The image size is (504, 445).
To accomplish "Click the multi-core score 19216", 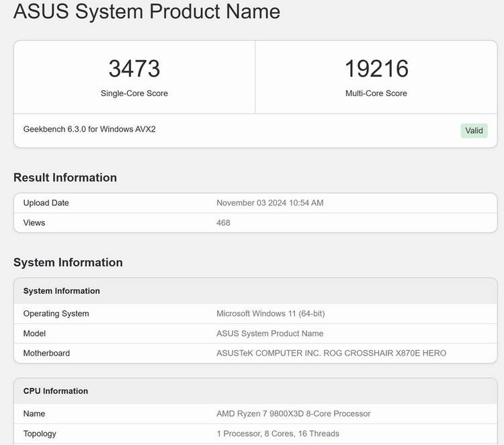I will point(376,69).
